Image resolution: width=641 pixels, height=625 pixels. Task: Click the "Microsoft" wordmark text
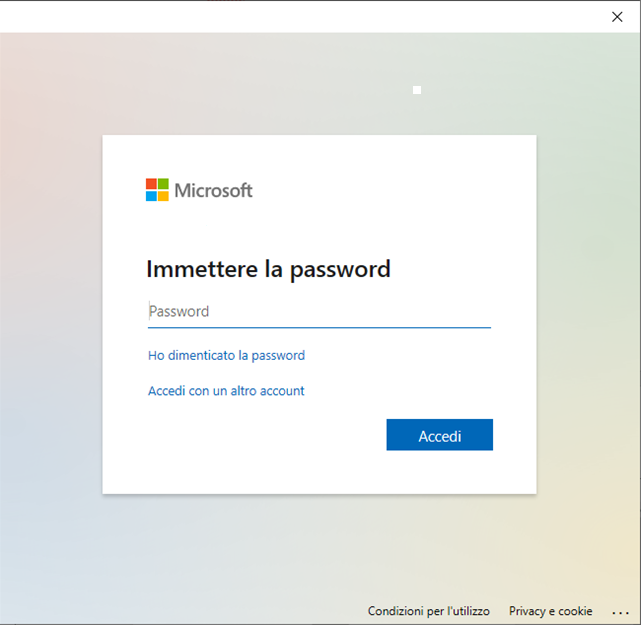[x=213, y=190]
